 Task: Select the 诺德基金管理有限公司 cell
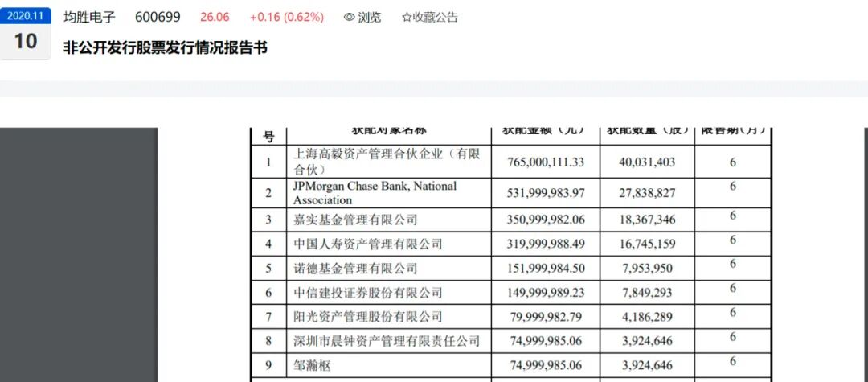tap(389, 269)
